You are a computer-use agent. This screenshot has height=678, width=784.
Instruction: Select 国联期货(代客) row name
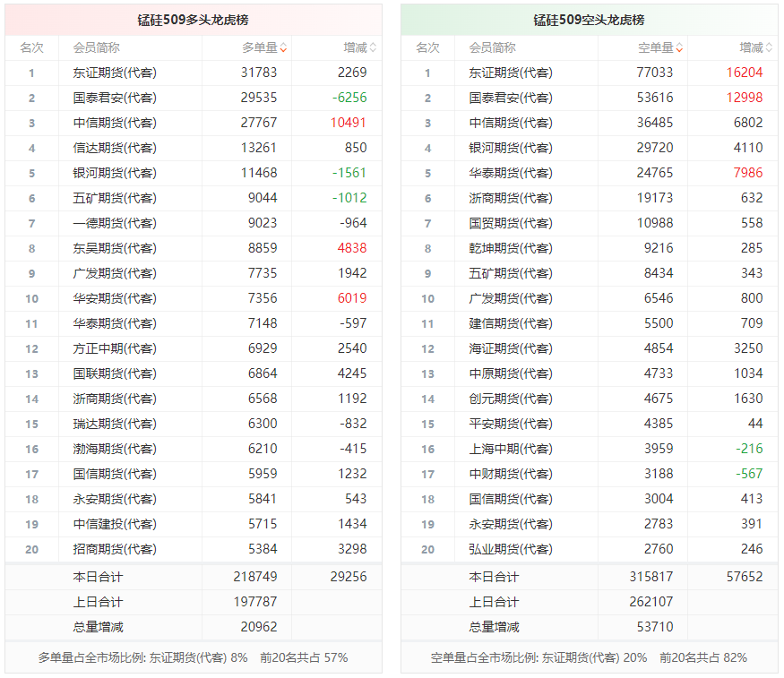pyautogui.click(x=115, y=373)
